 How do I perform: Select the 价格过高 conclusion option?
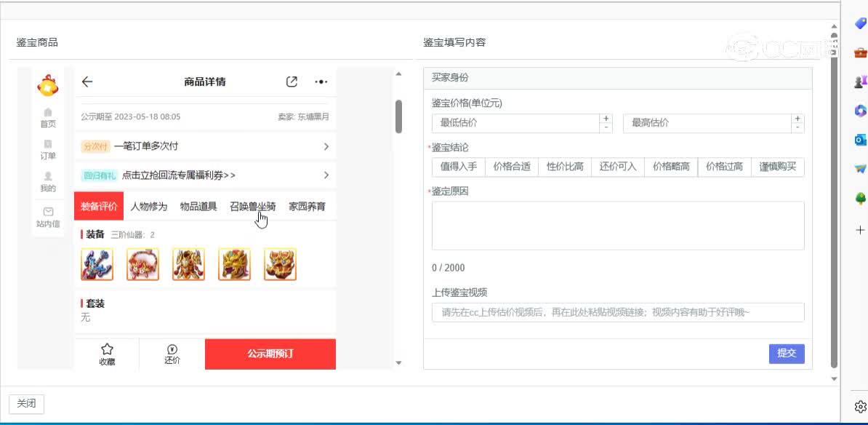pos(723,167)
